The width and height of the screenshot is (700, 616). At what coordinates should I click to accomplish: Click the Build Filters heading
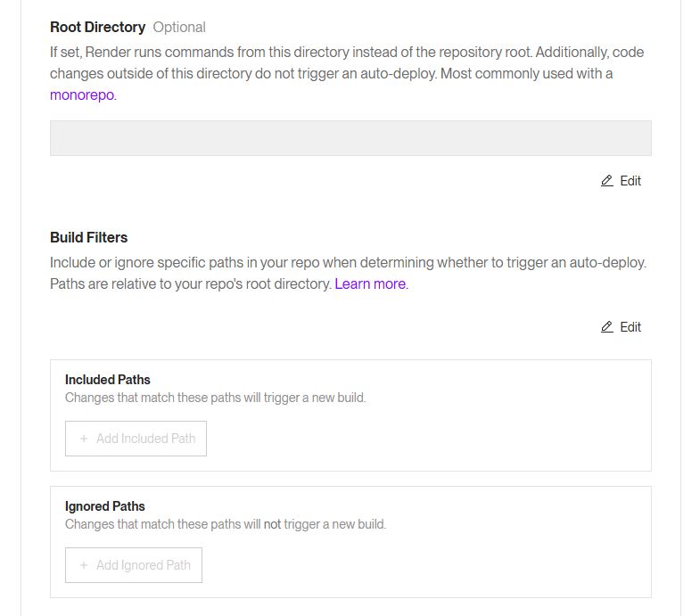click(88, 237)
